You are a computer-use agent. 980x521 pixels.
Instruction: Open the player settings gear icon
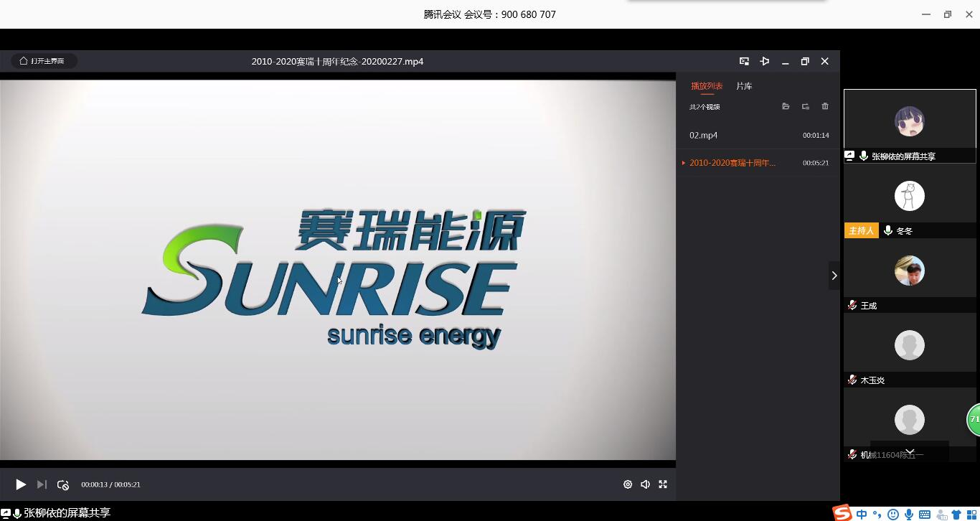[628, 484]
